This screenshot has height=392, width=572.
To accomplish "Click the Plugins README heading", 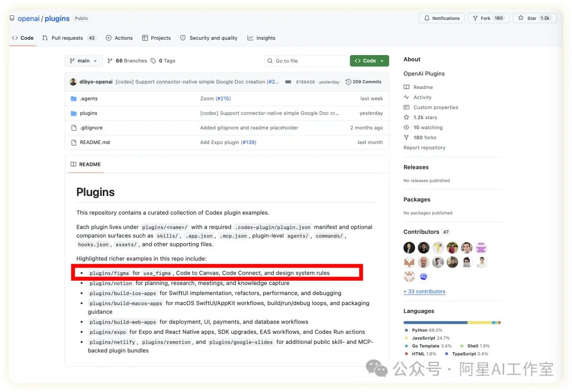I will tap(95, 192).
